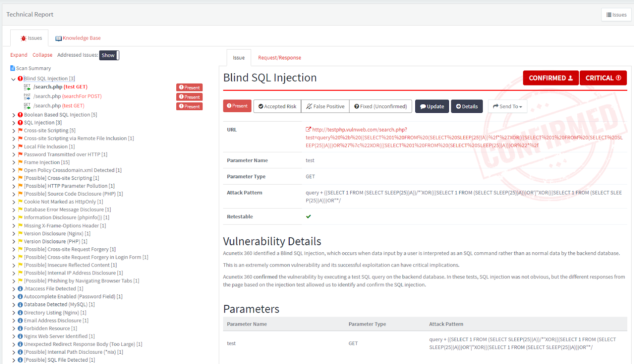Click orange flag of Open Policy Crossdomain.xml

pyautogui.click(x=20, y=170)
